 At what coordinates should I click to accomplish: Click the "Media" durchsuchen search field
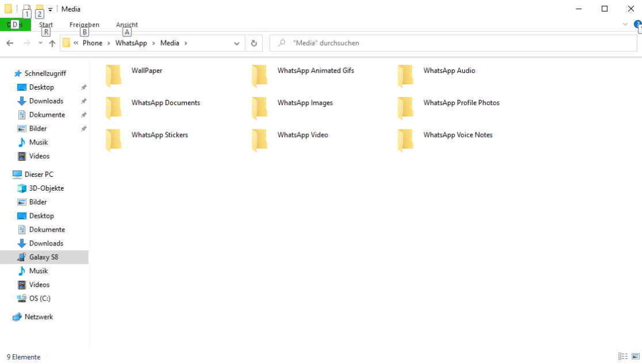click(453, 43)
